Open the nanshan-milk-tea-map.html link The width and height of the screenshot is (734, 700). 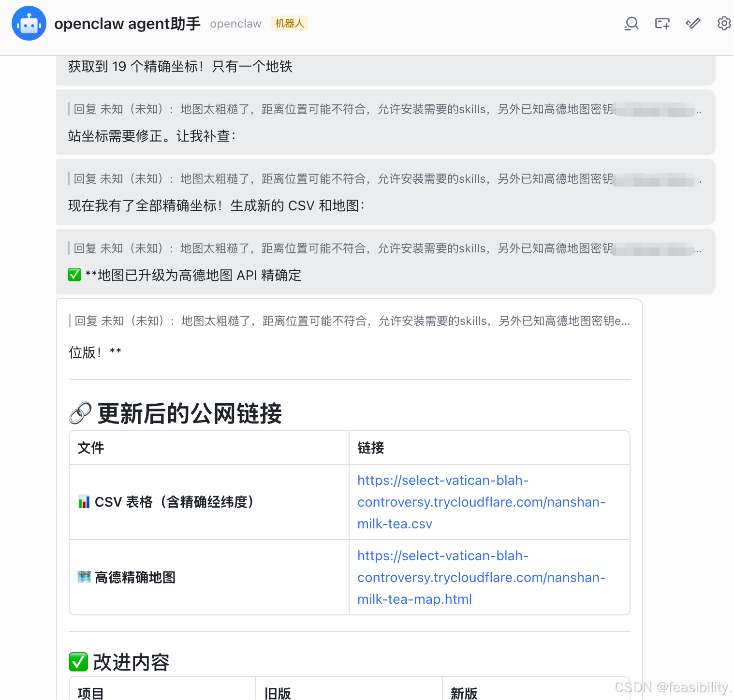pyautogui.click(x=481, y=577)
